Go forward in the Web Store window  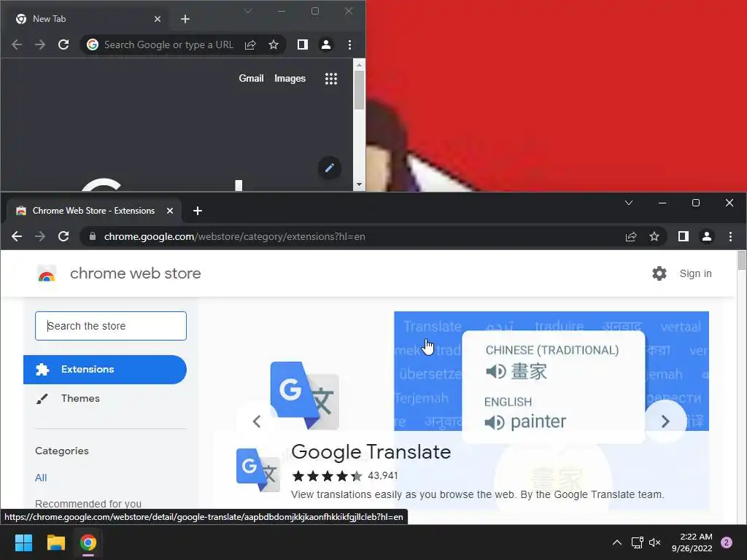pos(40,236)
